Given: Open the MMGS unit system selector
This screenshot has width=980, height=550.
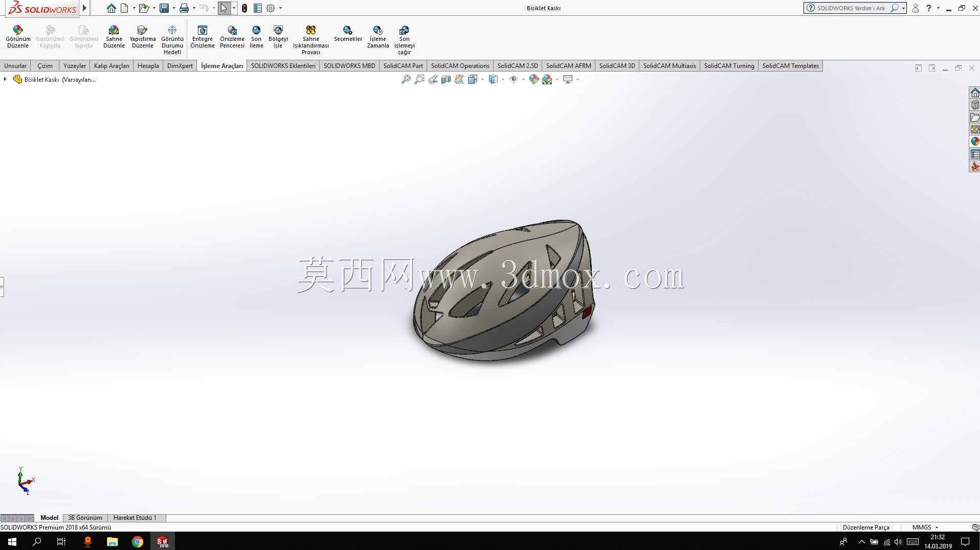Looking at the screenshot, I should [925, 528].
